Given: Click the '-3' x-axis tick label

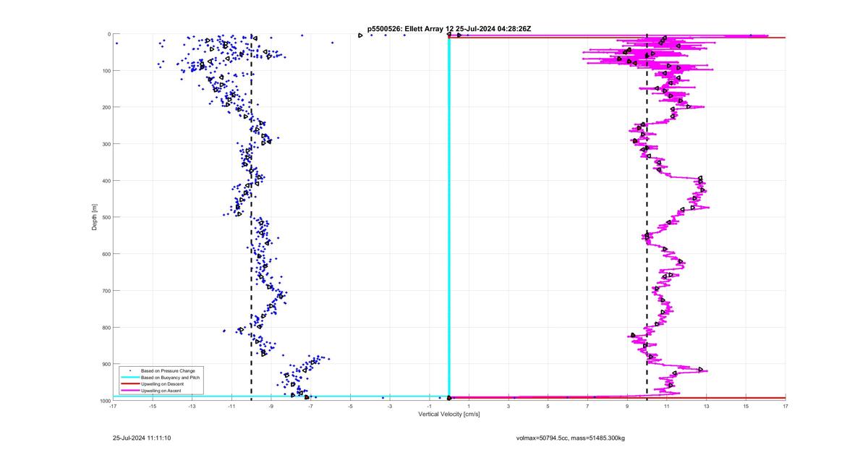Looking at the screenshot, I should [x=390, y=406].
